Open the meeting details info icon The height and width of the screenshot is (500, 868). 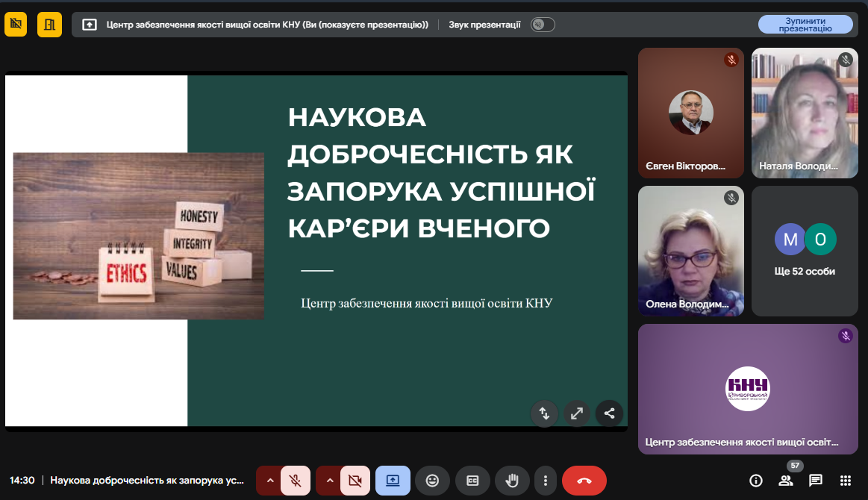[x=755, y=481]
